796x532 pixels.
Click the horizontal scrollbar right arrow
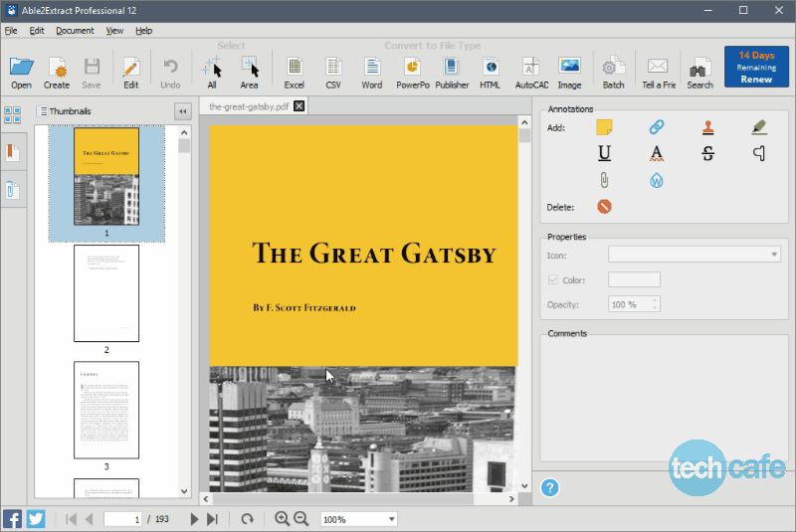tap(511, 499)
